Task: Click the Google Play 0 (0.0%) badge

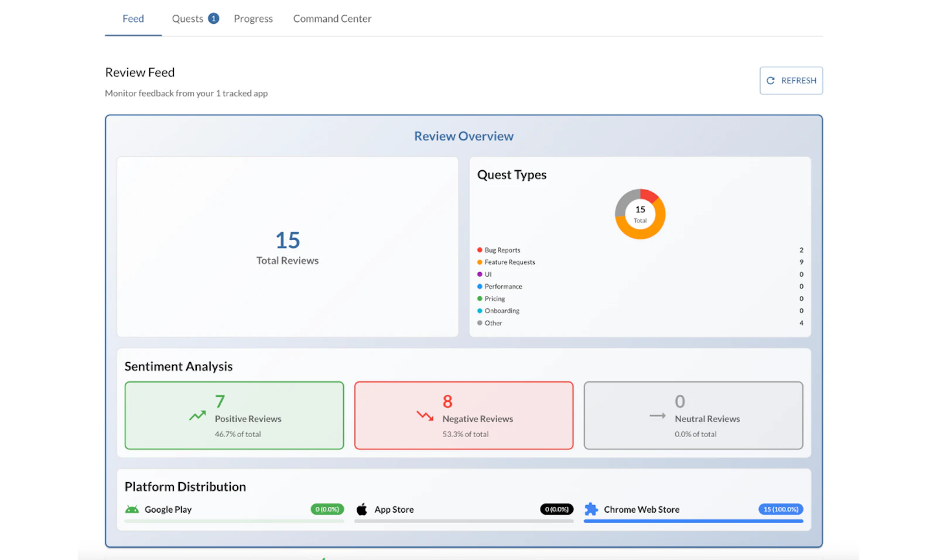Action: [327, 510]
